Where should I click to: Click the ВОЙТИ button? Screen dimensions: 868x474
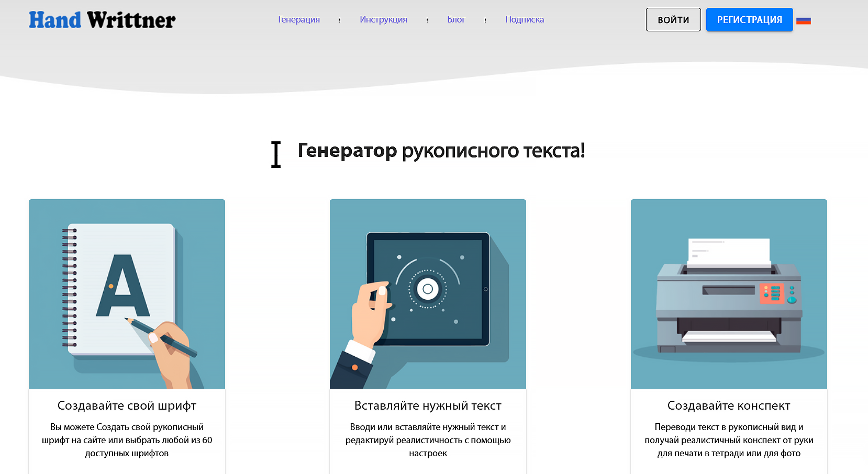(673, 19)
